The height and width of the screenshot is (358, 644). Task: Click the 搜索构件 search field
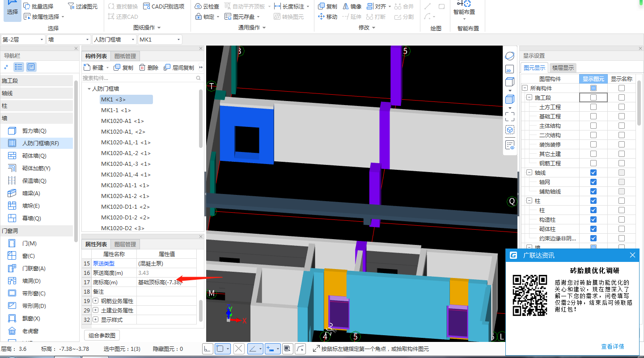coord(142,78)
